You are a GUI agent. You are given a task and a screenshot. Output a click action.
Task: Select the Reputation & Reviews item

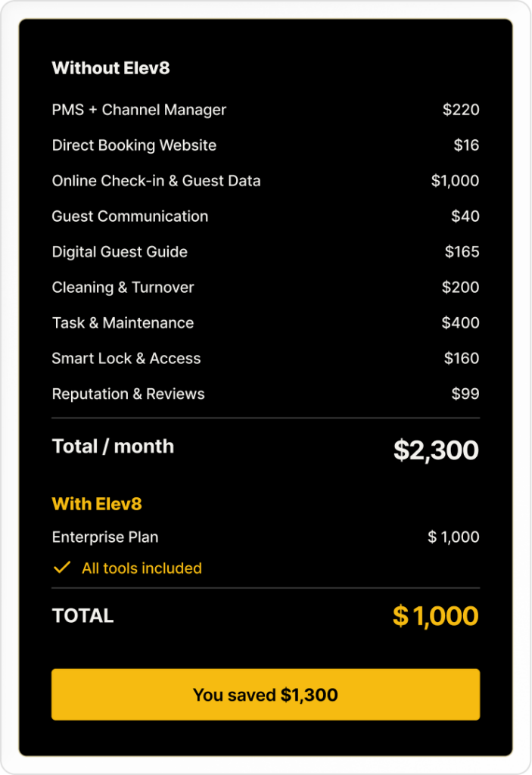click(x=128, y=394)
